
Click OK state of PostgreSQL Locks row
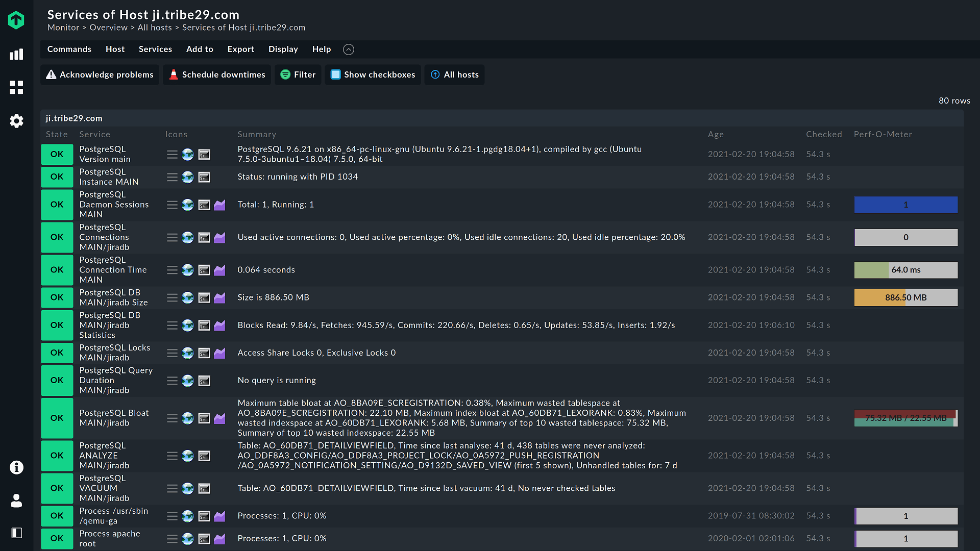point(57,353)
